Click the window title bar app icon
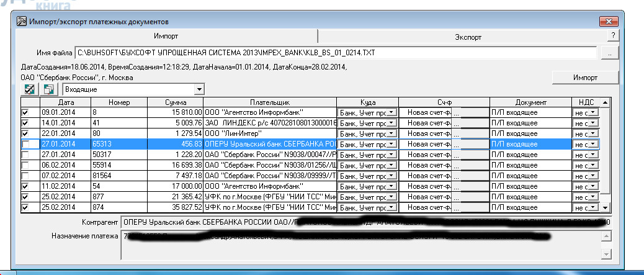 point(21,21)
